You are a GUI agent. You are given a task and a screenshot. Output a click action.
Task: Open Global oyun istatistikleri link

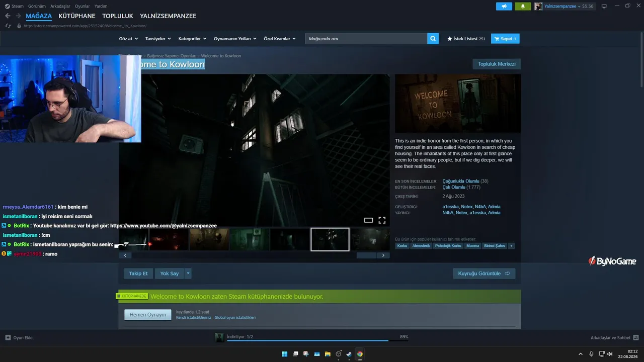point(235,318)
